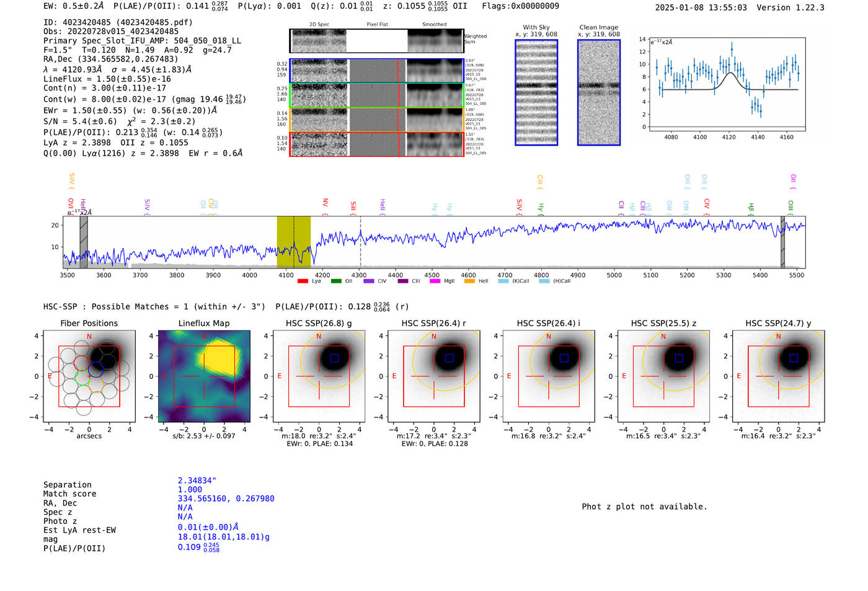Screen dimensions: 868x591
Task: Click the yellow highlighted region in spectrum
Action: click(x=294, y=242)
